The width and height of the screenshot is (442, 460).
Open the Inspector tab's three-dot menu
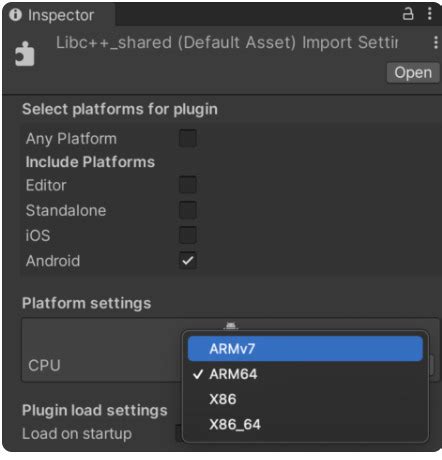coord(430,14)
